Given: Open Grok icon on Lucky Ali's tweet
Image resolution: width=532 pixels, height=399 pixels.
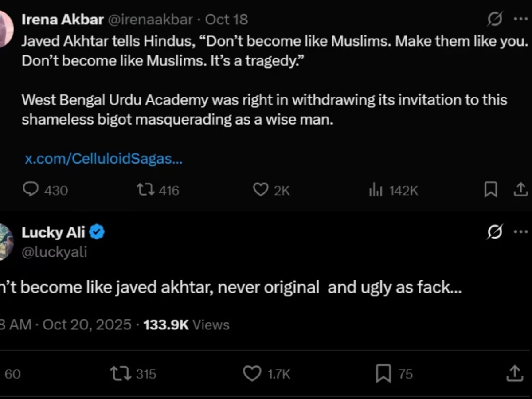Looking at the screenshot, I should 495,232.
